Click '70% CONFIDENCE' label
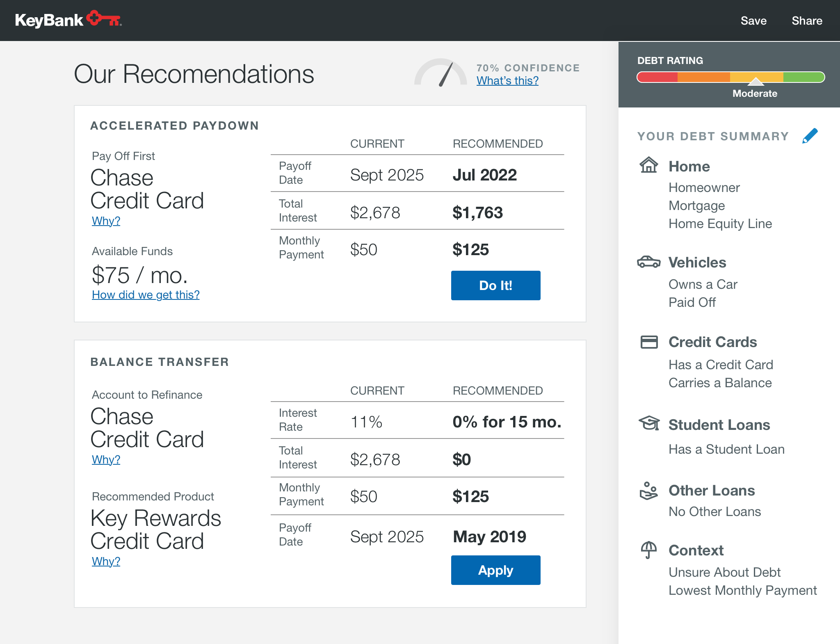 coord(528,68)
